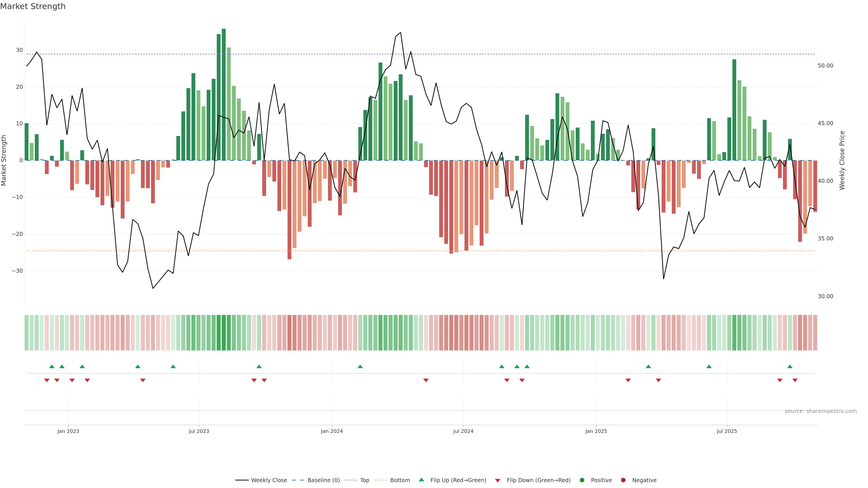Select the Jan 2024 x-axis label
The width and height of the screenshot is (868, 488).
coord(332,431)
